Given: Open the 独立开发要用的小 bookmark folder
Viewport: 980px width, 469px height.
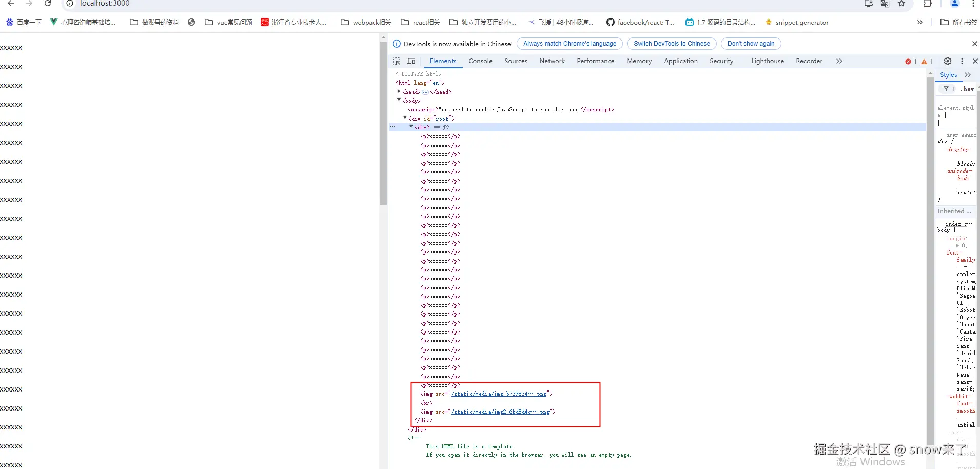Looking at the screenshot, I should pos(483,23).
